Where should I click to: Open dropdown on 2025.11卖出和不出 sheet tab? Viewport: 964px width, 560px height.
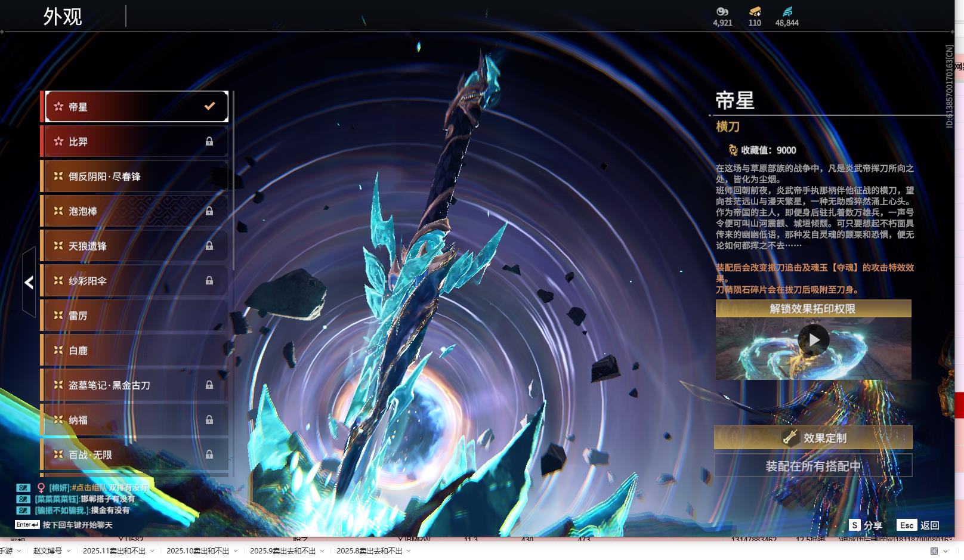tap(152, 551)
